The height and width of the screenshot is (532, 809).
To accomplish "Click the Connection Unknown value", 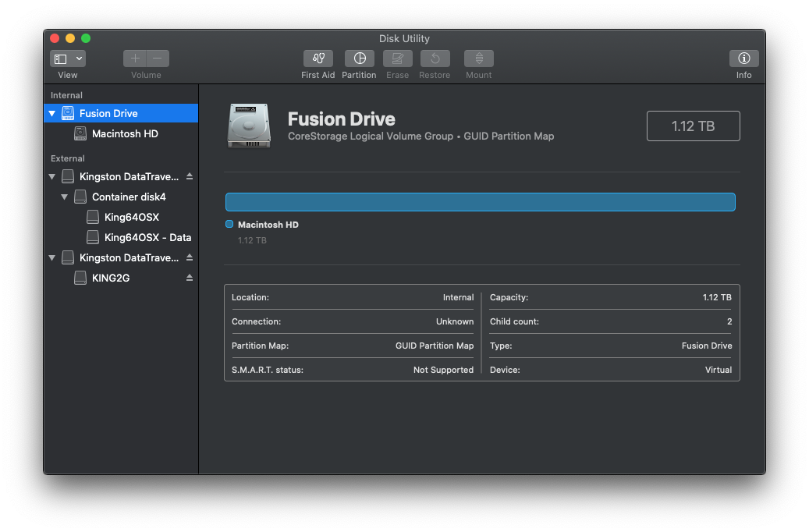I will [x=455, y=321].
